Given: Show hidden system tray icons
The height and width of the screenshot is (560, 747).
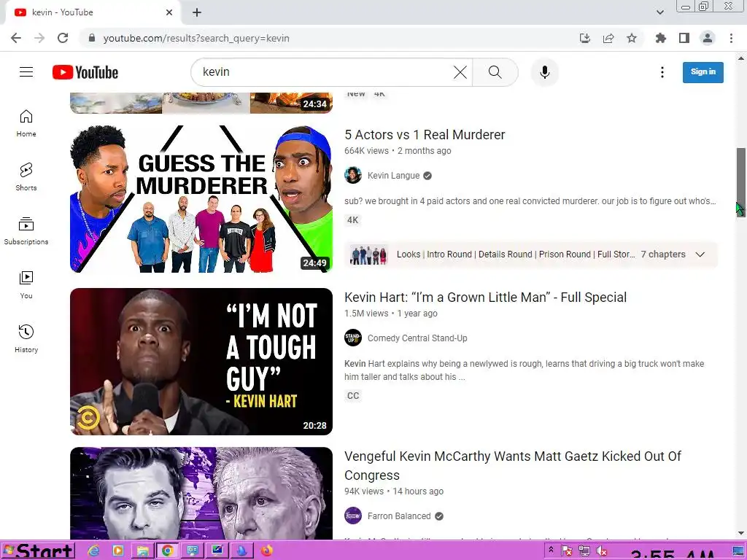Looking at the screenshot, I should (551, 550).
